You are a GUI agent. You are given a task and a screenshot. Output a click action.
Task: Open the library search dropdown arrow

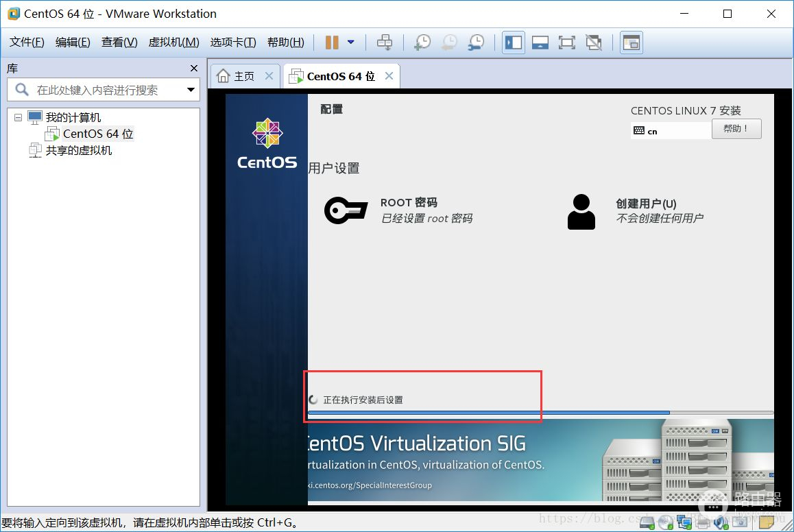191,90
